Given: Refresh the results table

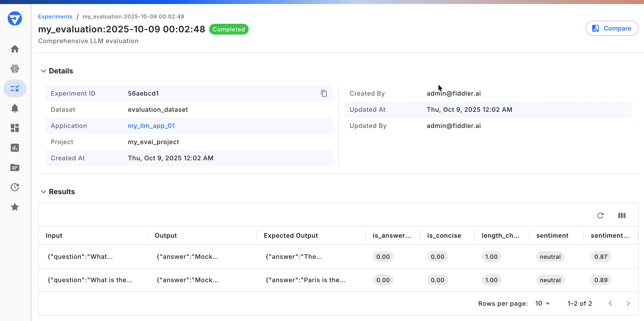Looking at the screenshot, I should click(600, 215).
